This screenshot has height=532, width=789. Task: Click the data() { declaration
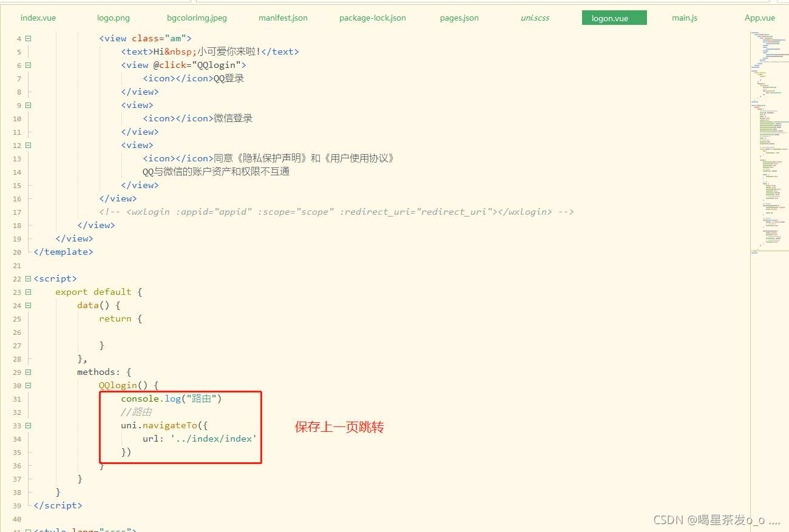point(98,305)
